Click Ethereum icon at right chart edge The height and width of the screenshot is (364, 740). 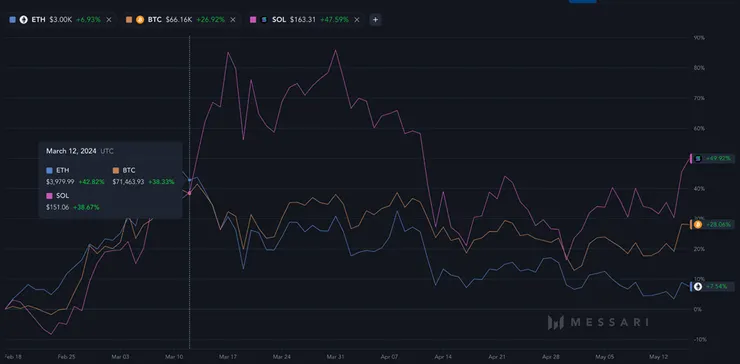(x=698, y=287)
